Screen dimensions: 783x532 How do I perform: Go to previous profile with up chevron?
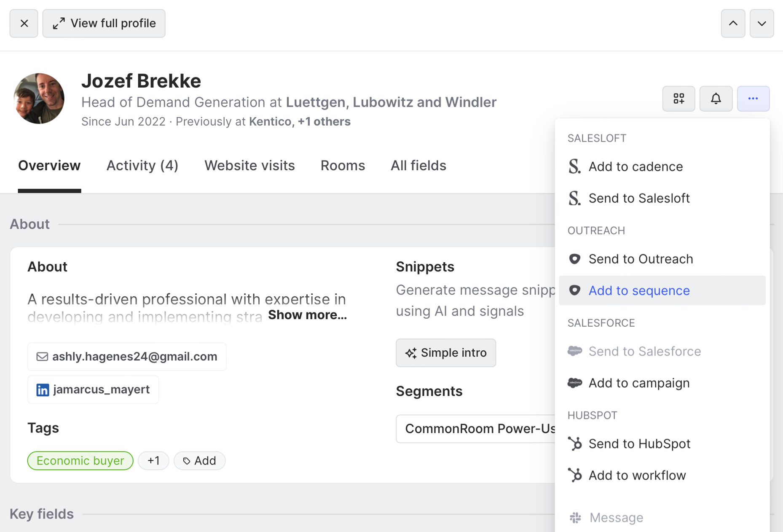point(733,24)
